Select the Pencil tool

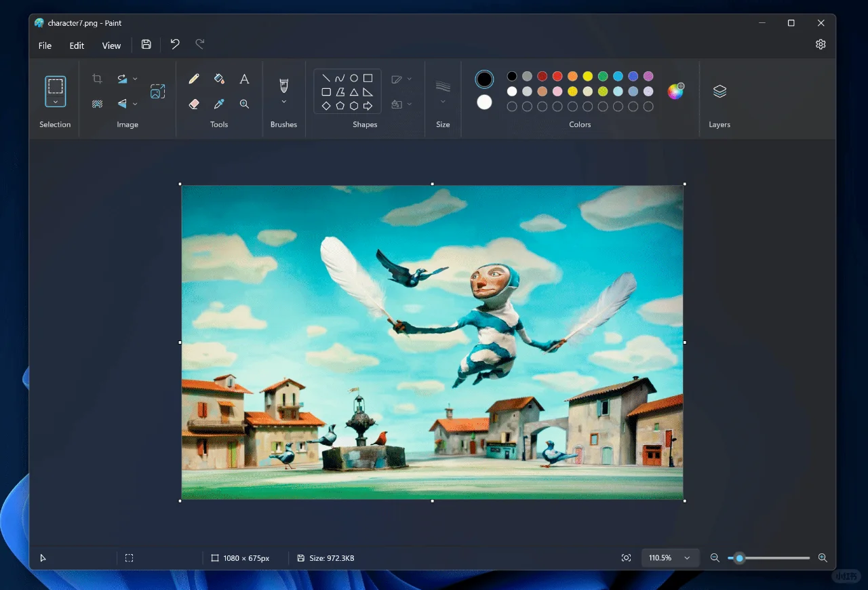(x=193, y=79)
